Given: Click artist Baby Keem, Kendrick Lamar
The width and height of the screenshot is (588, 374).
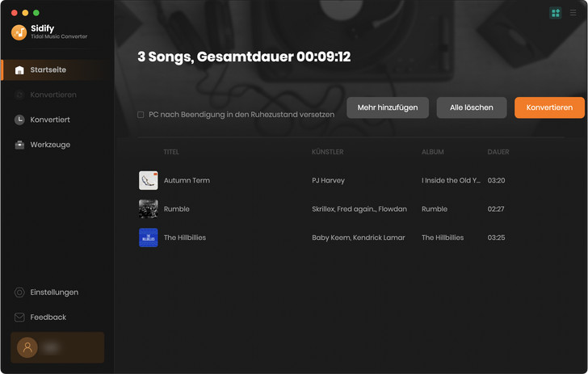Looking at the screenshot, I should (359, 237).
